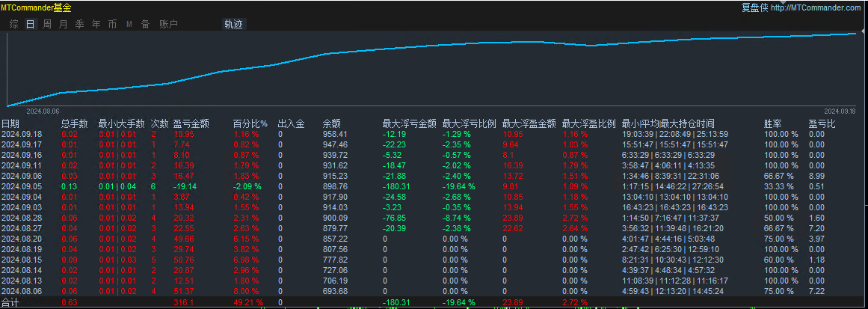The height and width of the screenshot is (309, 868).
Task: Click the 最小|大手数 column header
Action: click(122, 123)
